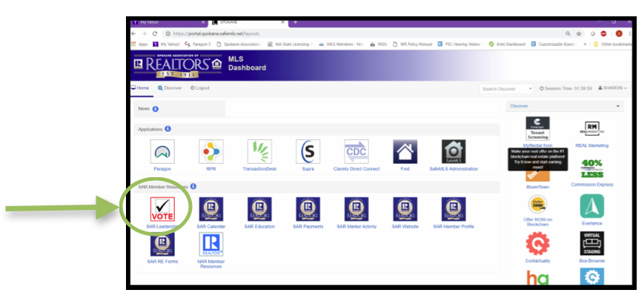Open the WA State Licensing bookmark
Viewport: 644px width, 307px height.
(291, 44)
